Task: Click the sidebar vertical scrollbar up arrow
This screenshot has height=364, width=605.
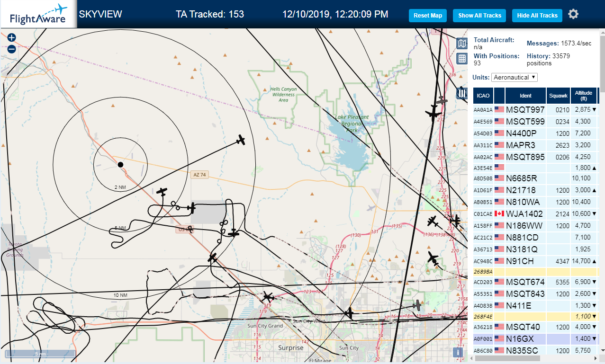Action: pyautogui.click(x=602, y=32)
